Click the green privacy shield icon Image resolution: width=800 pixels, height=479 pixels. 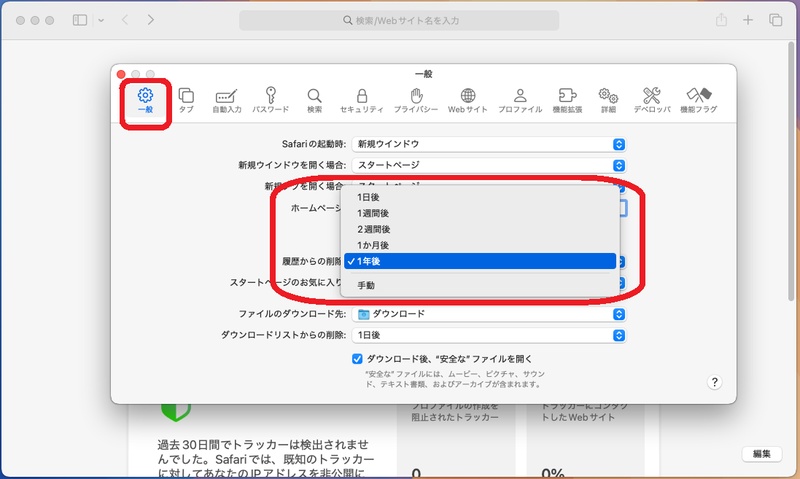[176, 412]
